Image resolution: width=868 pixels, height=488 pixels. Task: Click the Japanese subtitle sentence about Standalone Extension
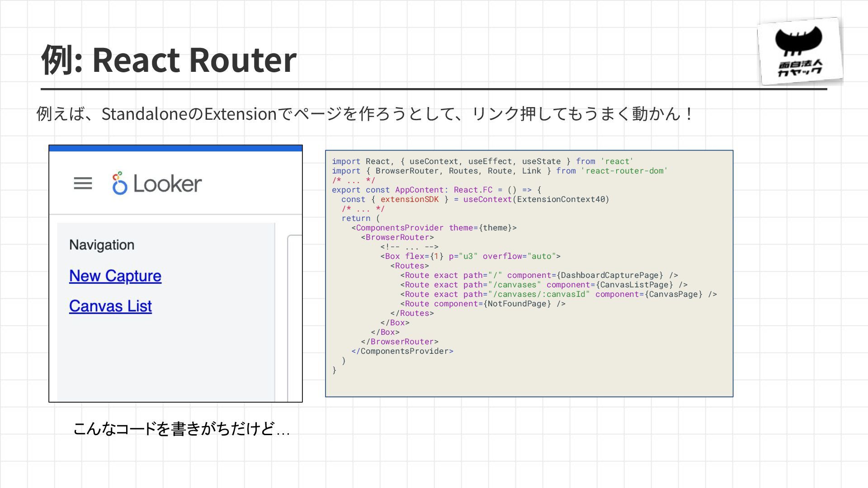[x=364, y=114]
